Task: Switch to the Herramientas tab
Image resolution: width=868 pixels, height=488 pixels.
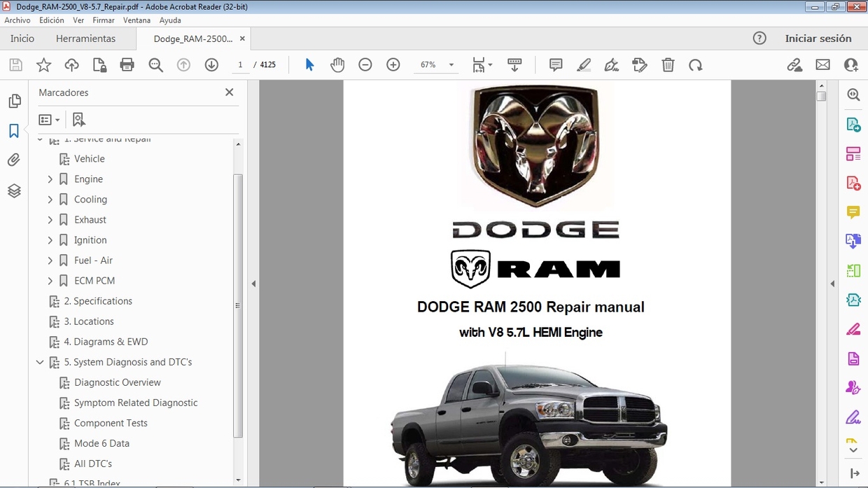Action: point(85,39)
